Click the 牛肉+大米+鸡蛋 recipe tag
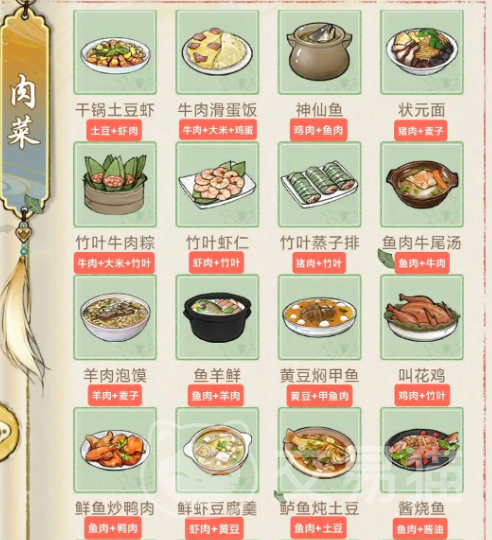 coord(218,130)
